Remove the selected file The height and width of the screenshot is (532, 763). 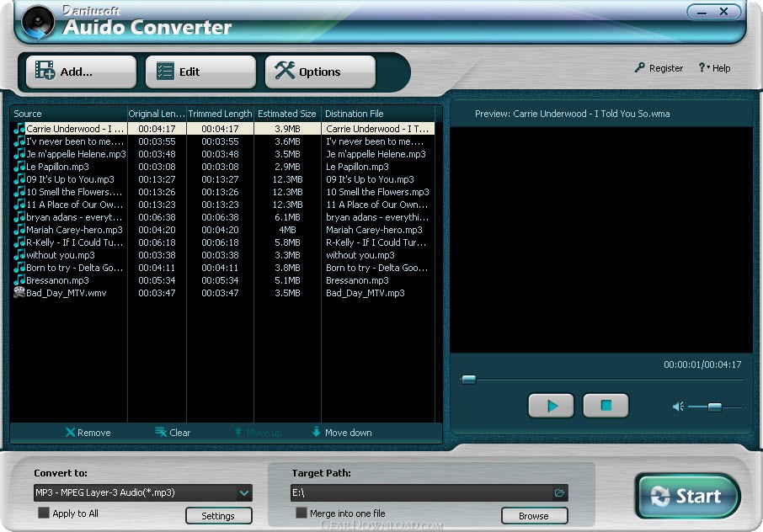pyautogui.click(x=88, y=433)
